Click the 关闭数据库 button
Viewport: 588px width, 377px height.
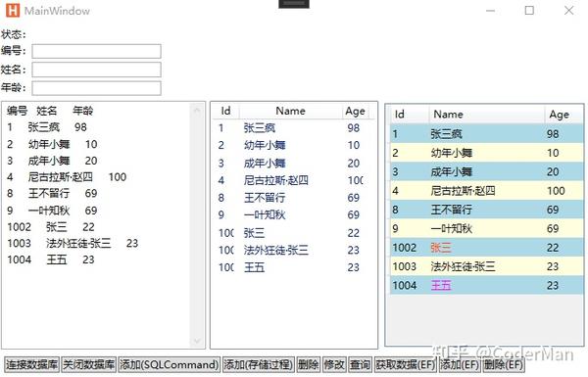[x=89, y=364]
